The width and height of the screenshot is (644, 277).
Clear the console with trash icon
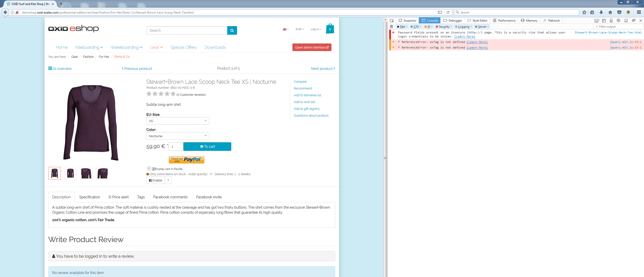click(392, 27)
